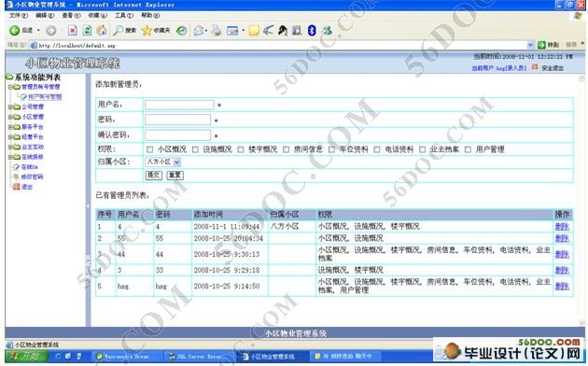Viewport: 588px width, 366px height.
Task: Open the Back button history dropdown arrow
Action: tap(38, 31)
